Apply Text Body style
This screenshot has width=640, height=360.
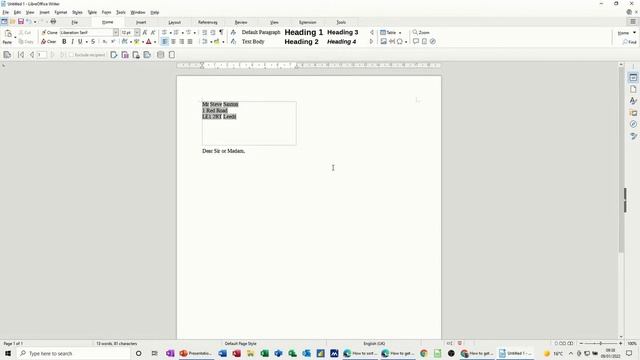coord(253,42)
